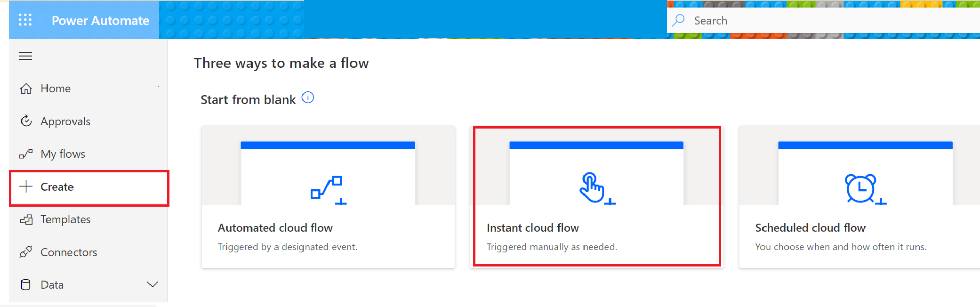Click info icon next to Start from blank
The height and width of the screenshot is (307, 980).
pyautogui.click(x=308, y=97)
